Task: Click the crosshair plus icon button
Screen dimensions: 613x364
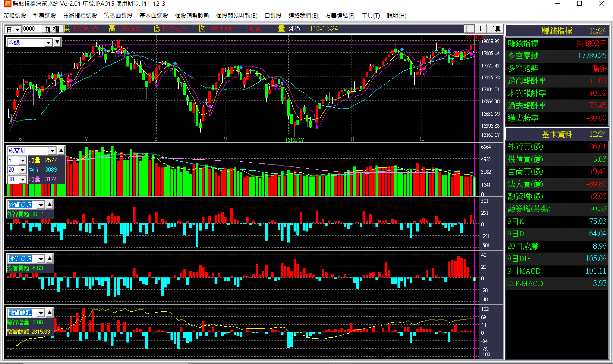Action: (480, 29)
